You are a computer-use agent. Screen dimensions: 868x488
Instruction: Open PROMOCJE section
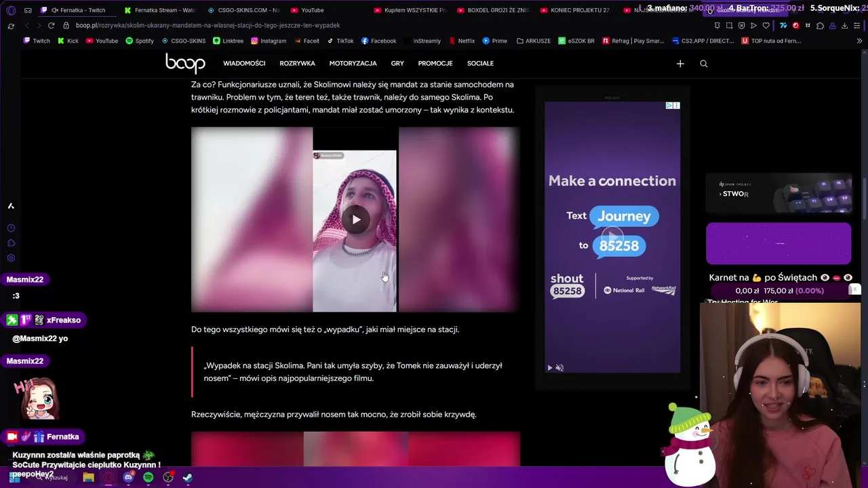(x=435, y=64)
